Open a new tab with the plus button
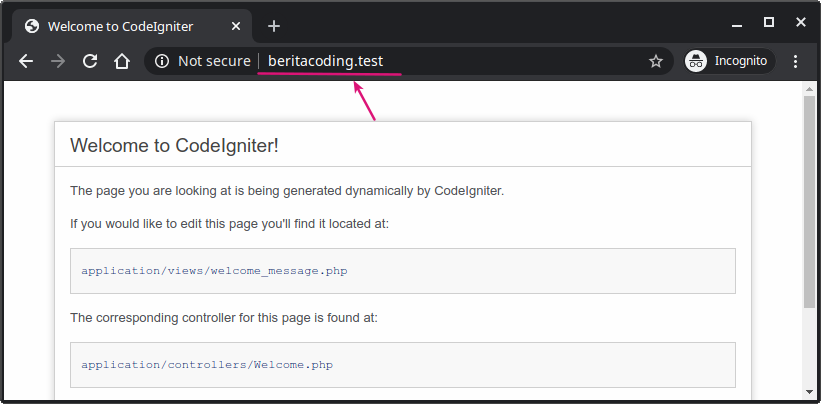Image resolution: width=821 pixels, height=404 pixels. pyautogui.click(x=274, y=26)
